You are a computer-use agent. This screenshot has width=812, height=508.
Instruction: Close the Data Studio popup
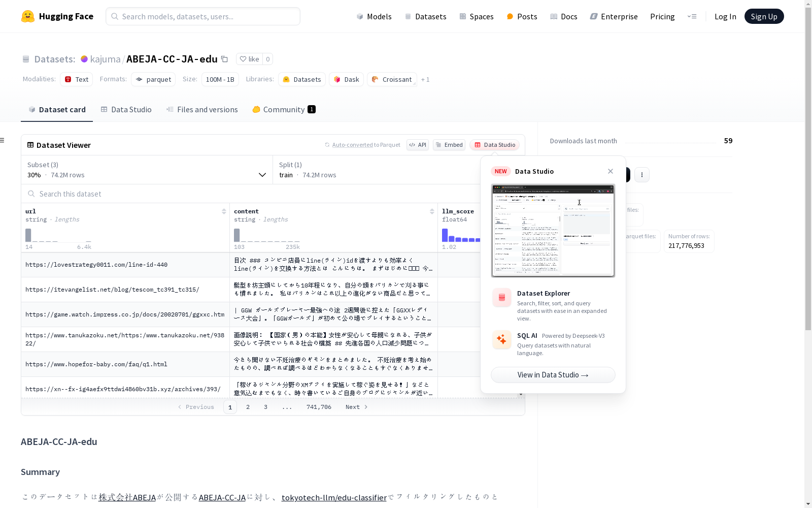(611, 171)
